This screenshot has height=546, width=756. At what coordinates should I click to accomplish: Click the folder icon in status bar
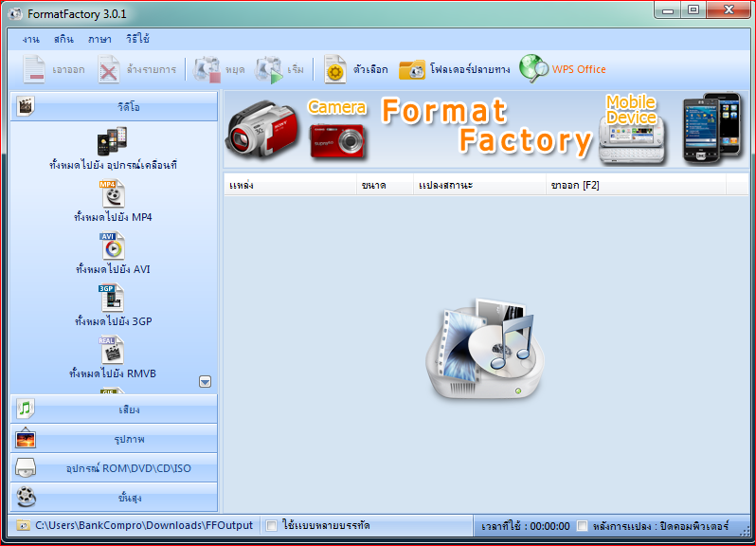(23, 525)
